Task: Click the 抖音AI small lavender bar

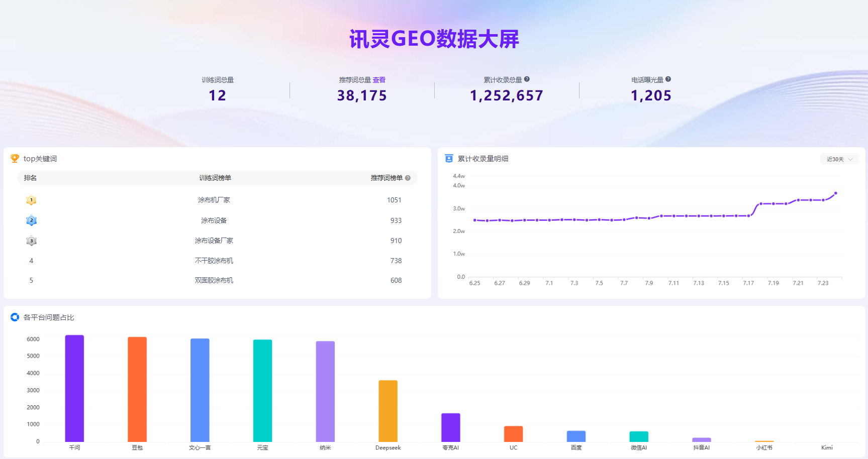Action: [x=702, y=440]
